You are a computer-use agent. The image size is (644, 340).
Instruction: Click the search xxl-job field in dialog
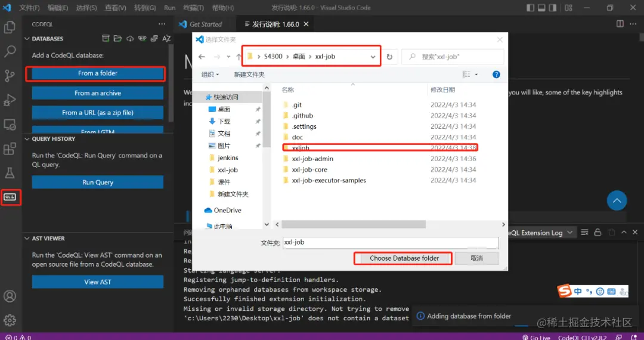pos(453,57)
